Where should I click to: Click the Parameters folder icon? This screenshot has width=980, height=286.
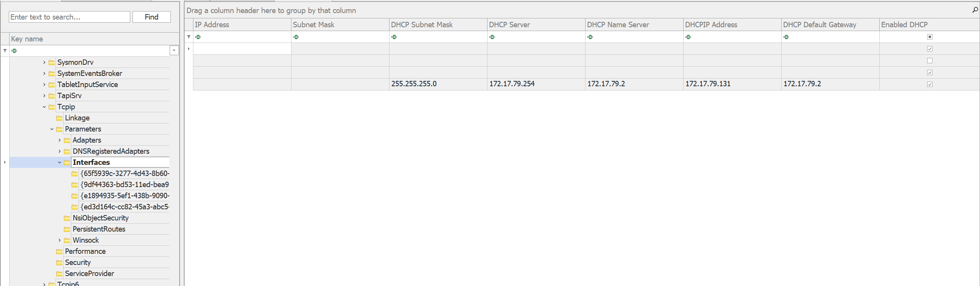coord(59,129)
